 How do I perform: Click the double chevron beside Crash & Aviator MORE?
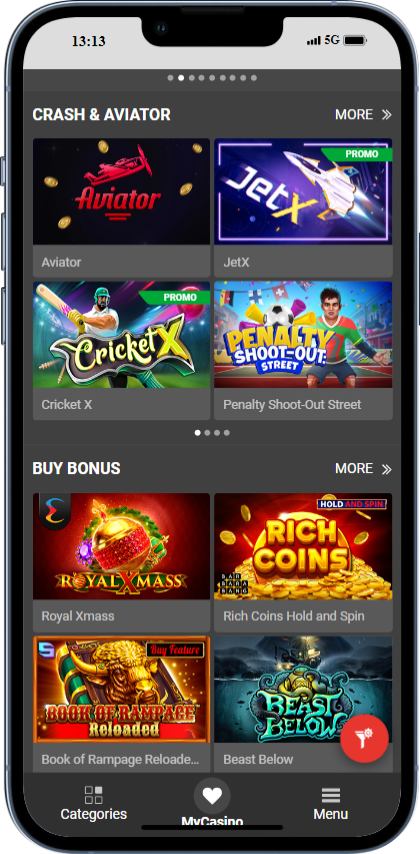pyautogui.click(x=386, y=114)
